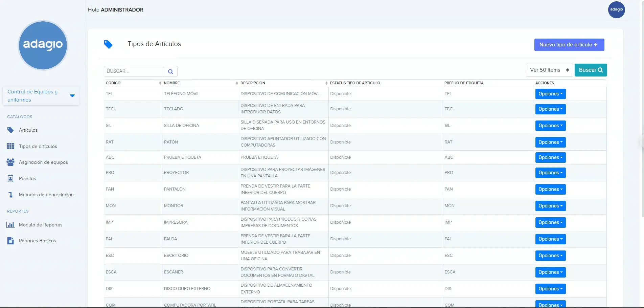The image size is (644, 308).
Task: Click Nuevo tipo de artículo button
Action: coord(569,45)
